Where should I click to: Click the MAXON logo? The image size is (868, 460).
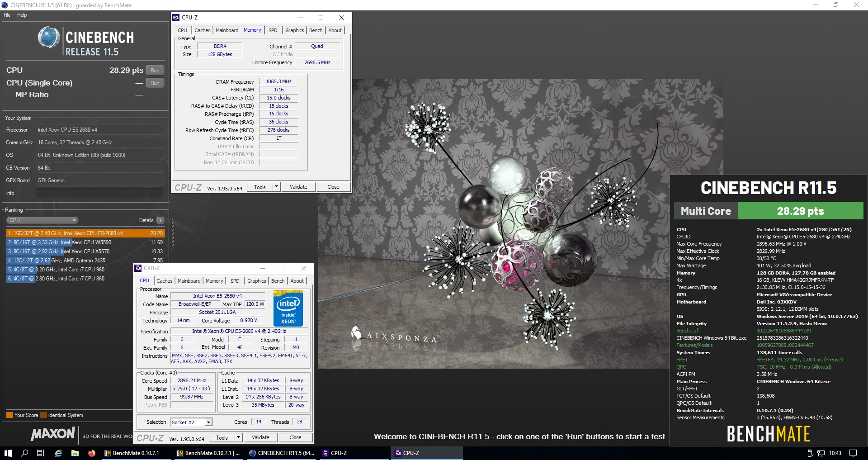53,434
